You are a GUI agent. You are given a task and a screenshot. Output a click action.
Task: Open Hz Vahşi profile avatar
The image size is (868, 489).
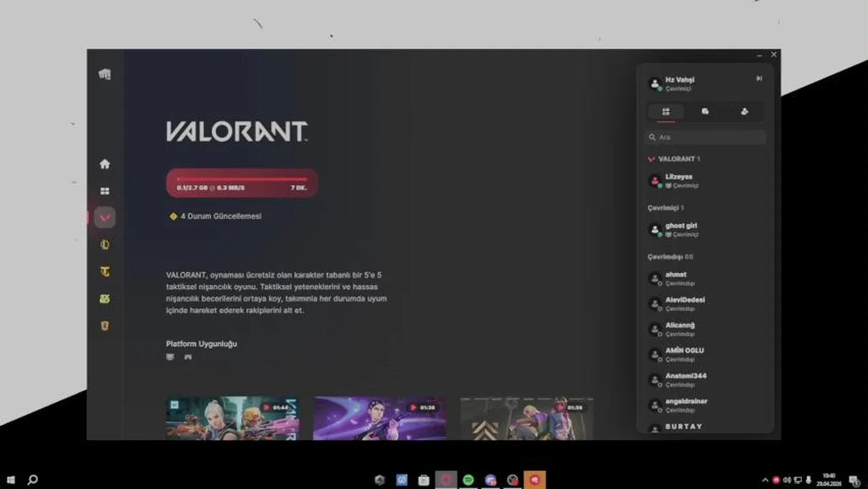655,84
